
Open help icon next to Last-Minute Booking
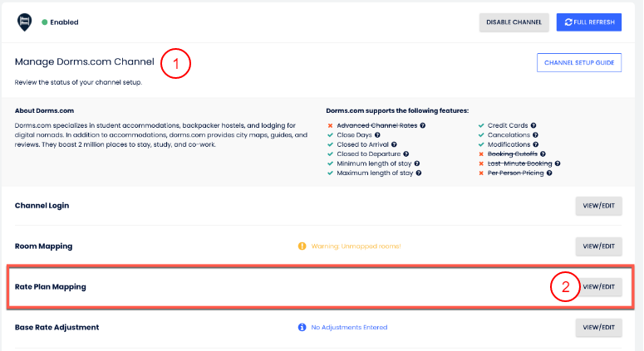tap(558, 163)
